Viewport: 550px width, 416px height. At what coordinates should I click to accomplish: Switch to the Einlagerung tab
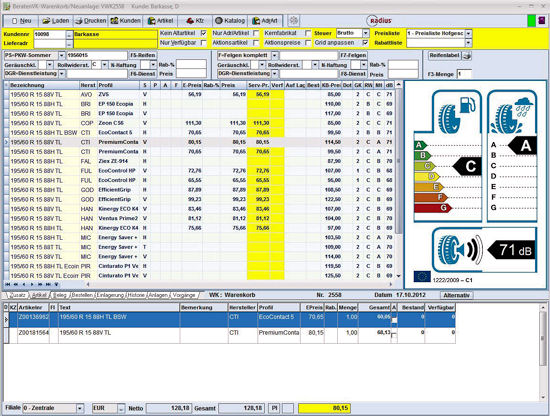tap(110, 295)
